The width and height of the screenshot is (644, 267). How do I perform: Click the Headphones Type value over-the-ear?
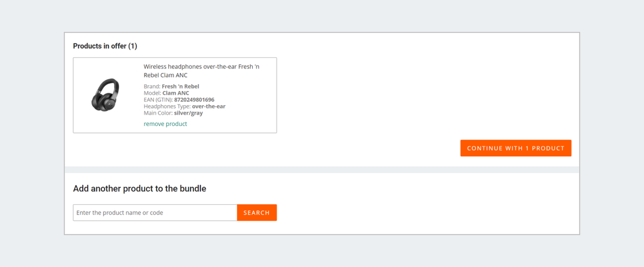[x=209, y=106]
